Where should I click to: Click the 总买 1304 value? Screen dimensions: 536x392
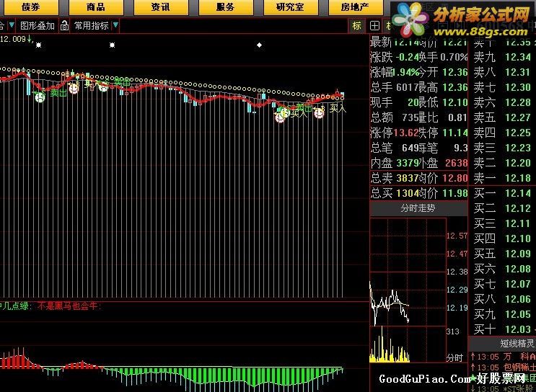click(408, 193)
